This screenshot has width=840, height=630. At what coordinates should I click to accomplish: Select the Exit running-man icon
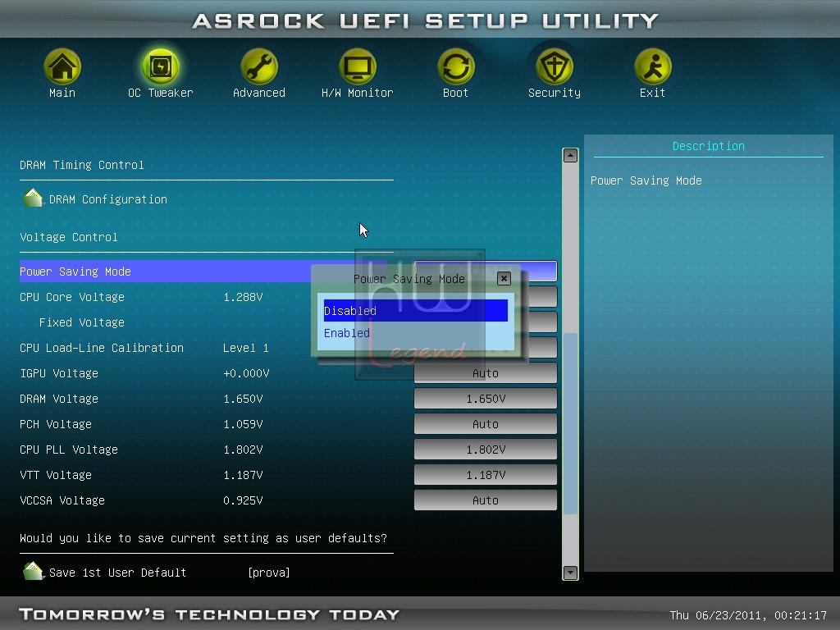click(x=652, y=66)
